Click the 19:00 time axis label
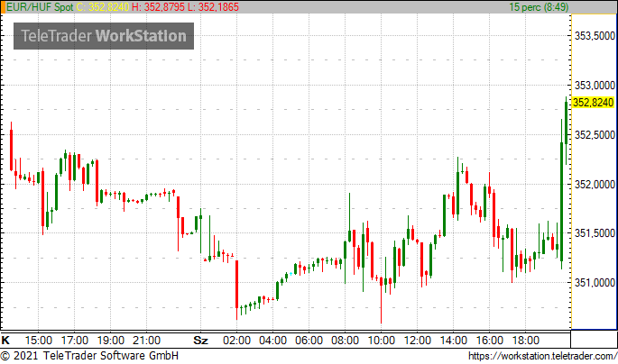Screen dimensions: 618x364 pyautogui.click(x=111, y=340)
